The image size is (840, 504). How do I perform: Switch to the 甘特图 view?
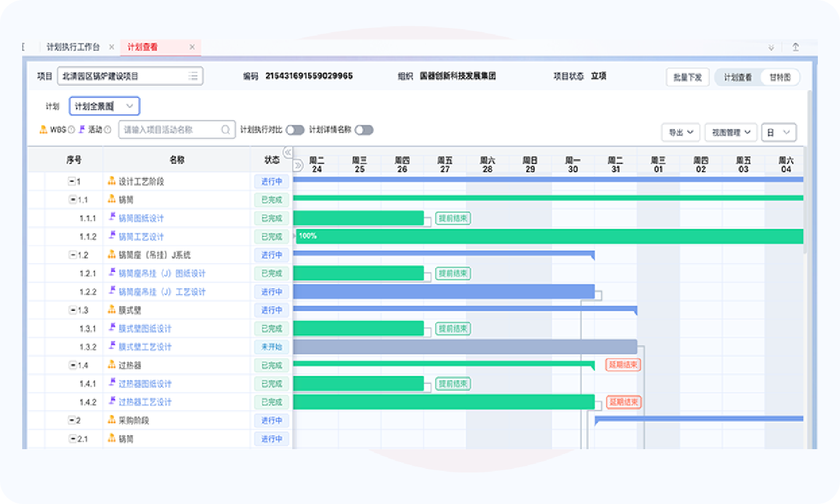[x=780, y=77]
